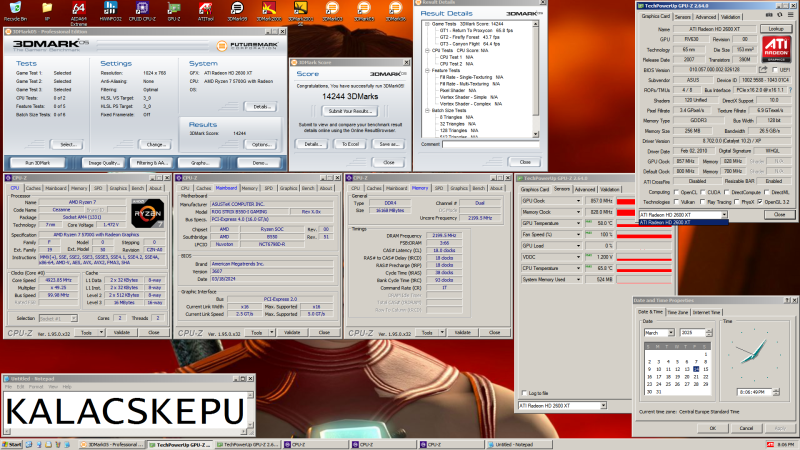Open the Format menu in Notepad

point(36,387)
